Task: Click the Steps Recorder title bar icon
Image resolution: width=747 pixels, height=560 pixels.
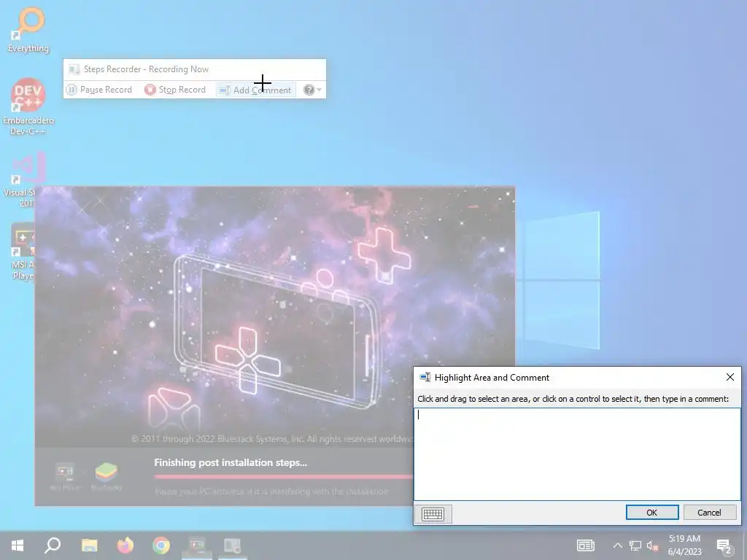Action: tap(74, 69)
